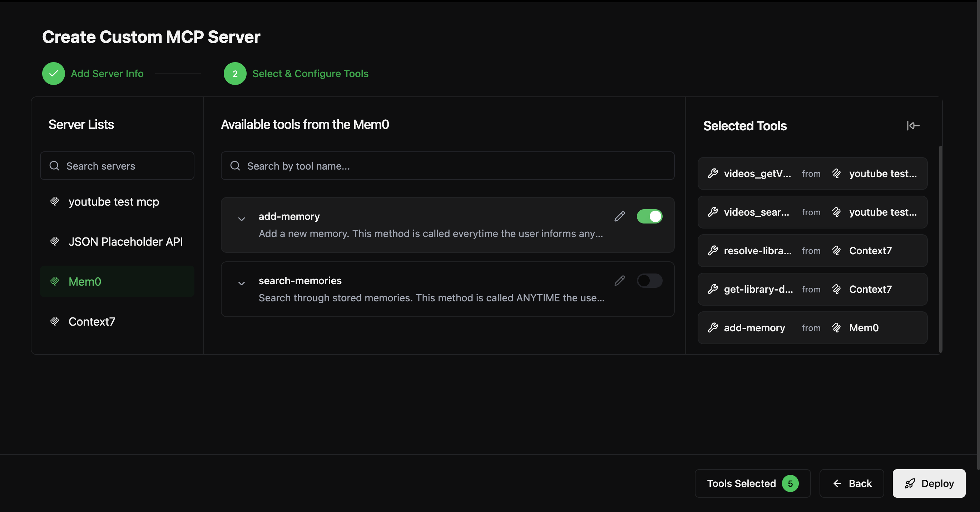Collapse the Selected Tools panel icon
This screenshot has width=980, height=512.
[913, 126]
